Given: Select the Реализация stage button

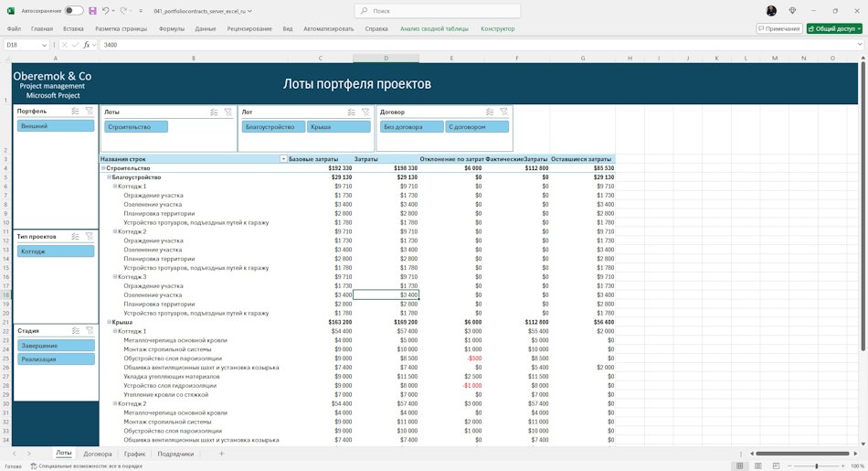Looking at the screenshot, I should 56,359.
